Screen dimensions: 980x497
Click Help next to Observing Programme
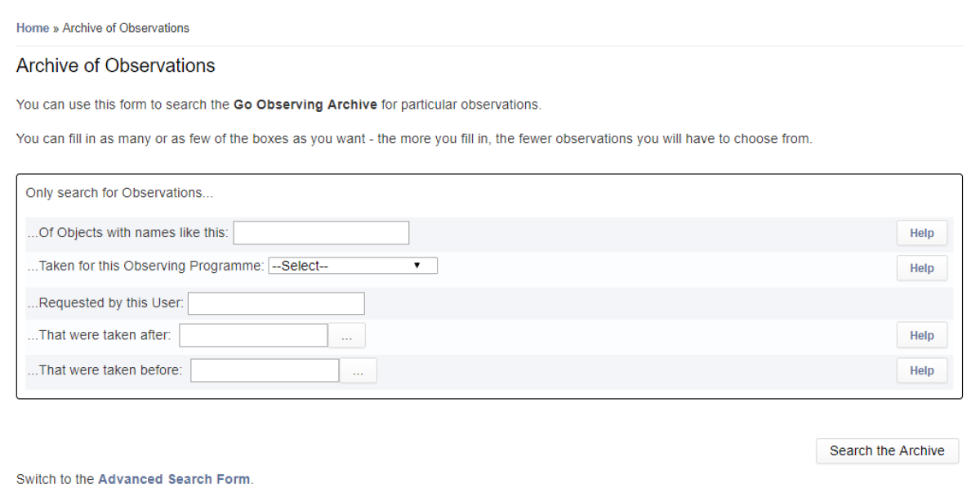921,267
